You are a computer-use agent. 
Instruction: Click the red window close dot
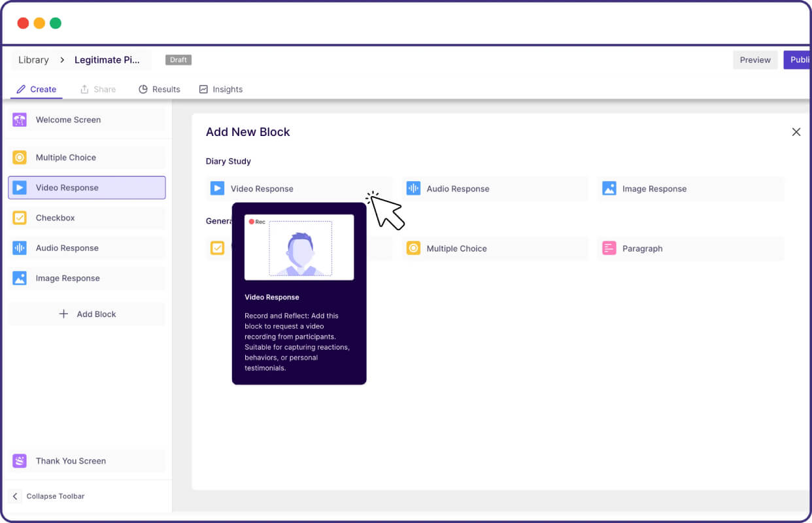point(23,23)
